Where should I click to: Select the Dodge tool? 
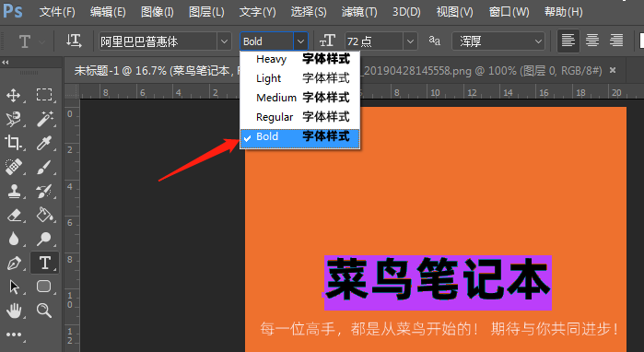(44, 239)
